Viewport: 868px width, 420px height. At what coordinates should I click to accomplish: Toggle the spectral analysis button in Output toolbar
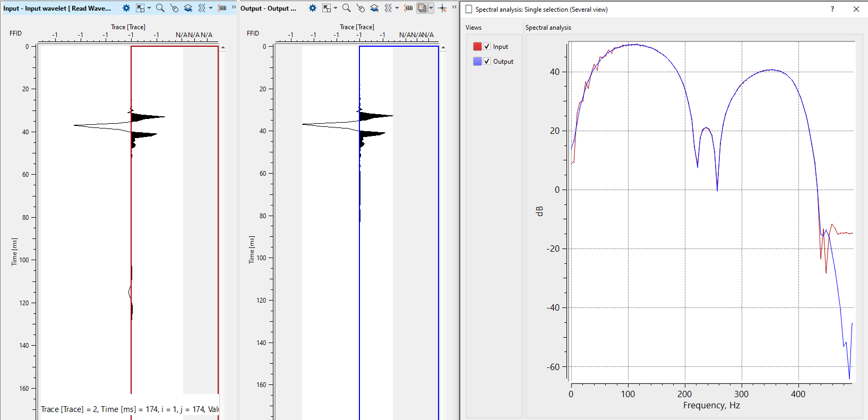coord(422,8)
